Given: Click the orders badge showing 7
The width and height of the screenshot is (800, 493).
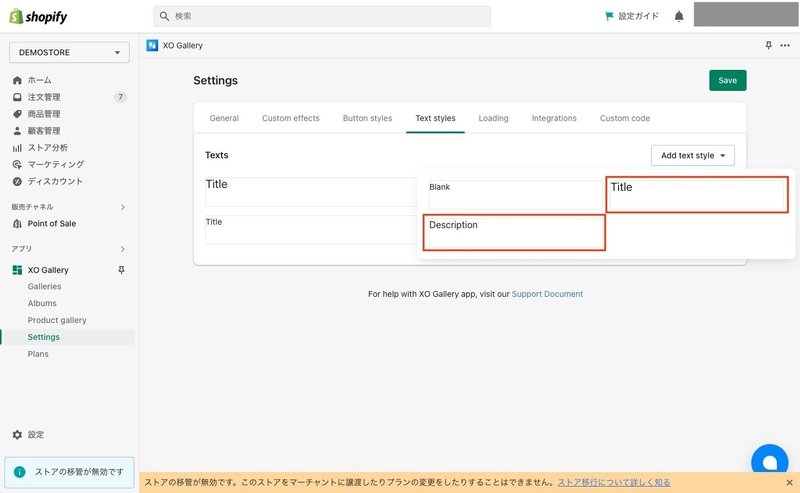Looking at the screenshot, I should click(x=120, y=97).
